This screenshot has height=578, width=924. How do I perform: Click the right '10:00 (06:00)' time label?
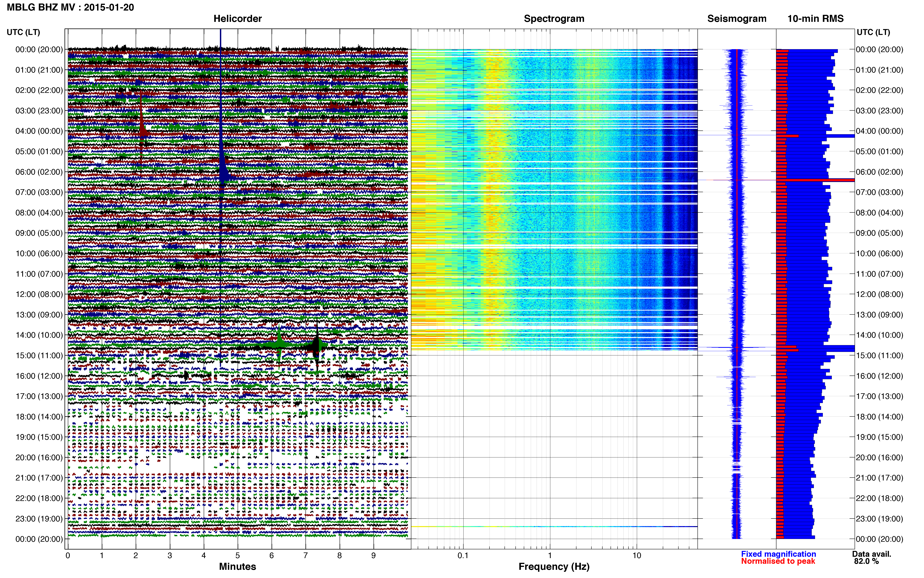pyautogui.click(x=879, y=253)
